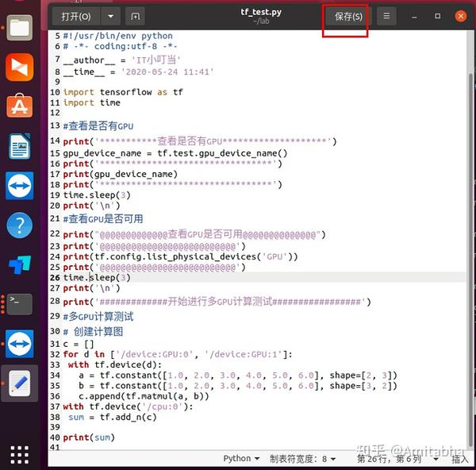This screenshot has width=476, height=470.
Task: Show Applications grid at dock bottom
Action: (x=19, y=455)
